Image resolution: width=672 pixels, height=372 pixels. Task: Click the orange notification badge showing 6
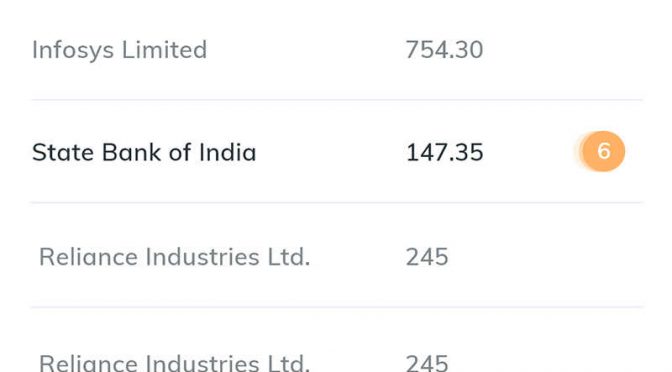click(603, 151)
